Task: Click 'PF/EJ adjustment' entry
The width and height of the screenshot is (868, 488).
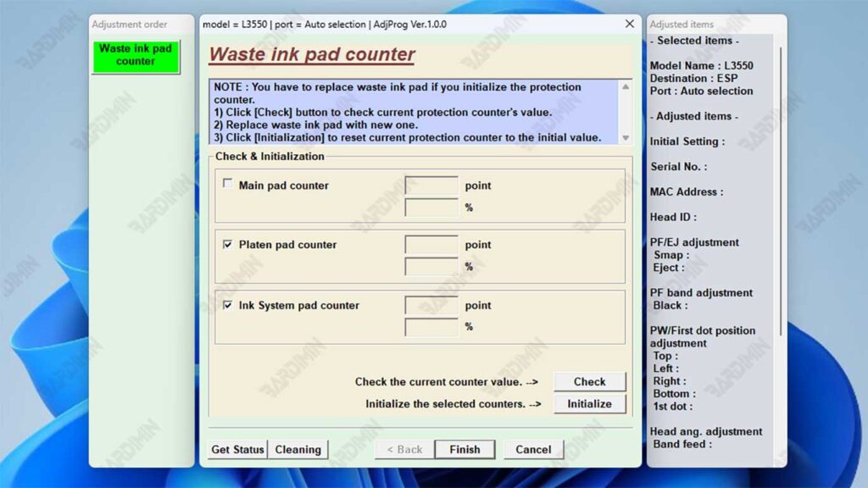Action: pos(694,242)
